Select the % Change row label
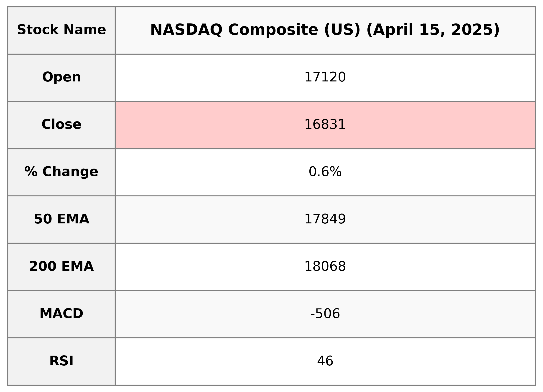Viewport: 543px width, 392px height. [61, 172]
